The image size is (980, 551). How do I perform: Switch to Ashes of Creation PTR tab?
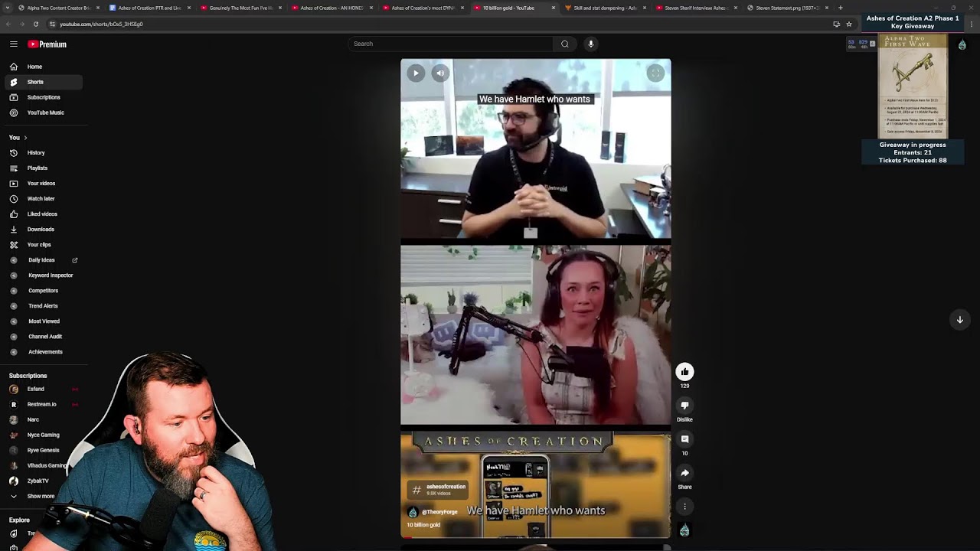pos(149,8)
